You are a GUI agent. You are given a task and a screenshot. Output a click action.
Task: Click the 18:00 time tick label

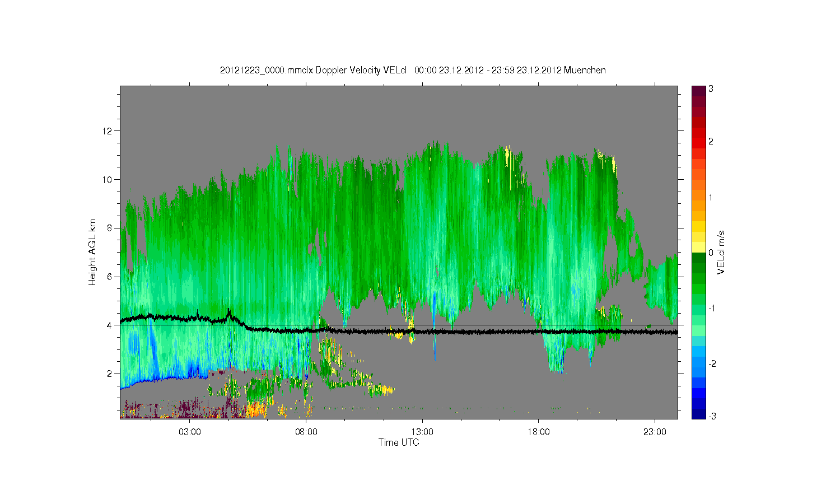539,432
